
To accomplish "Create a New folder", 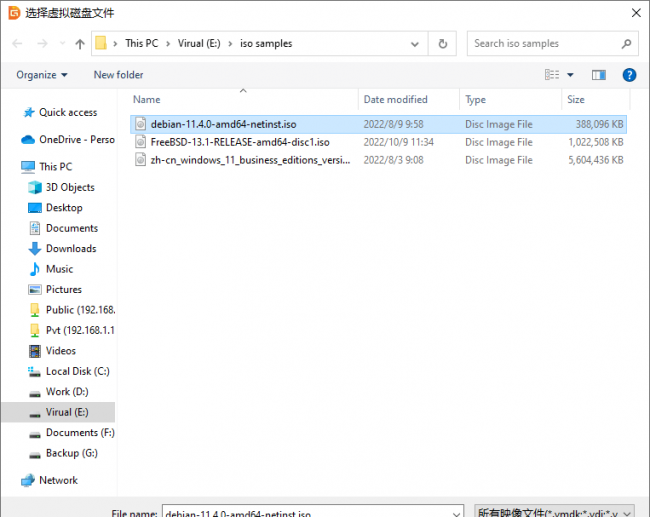I will (x=119, y=75).
